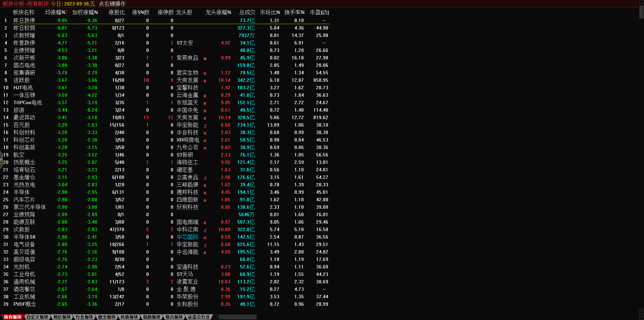Sort by 换手率% column header

pyautogui.click(x=294, y=12)
